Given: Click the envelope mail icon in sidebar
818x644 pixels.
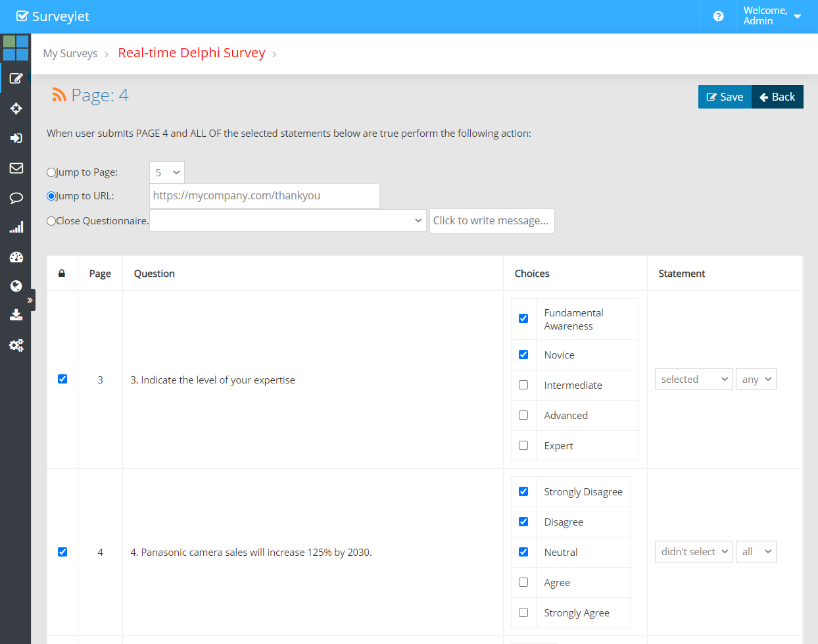Looking at the screenshot, I should tap(16, 168).
